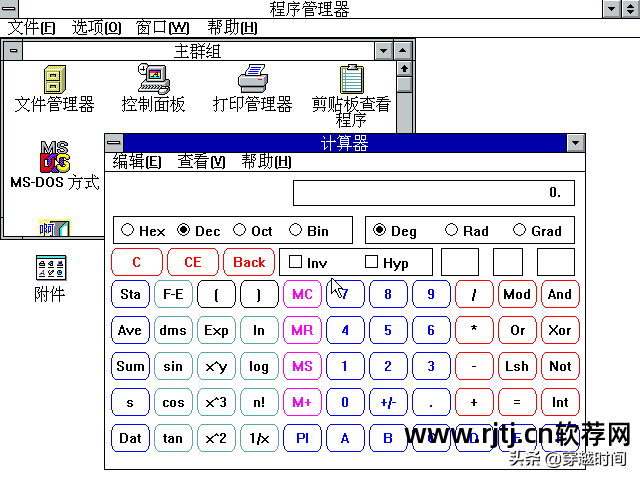Click the log button
This screenshot has height=480, width=640.
pos(259,366)
